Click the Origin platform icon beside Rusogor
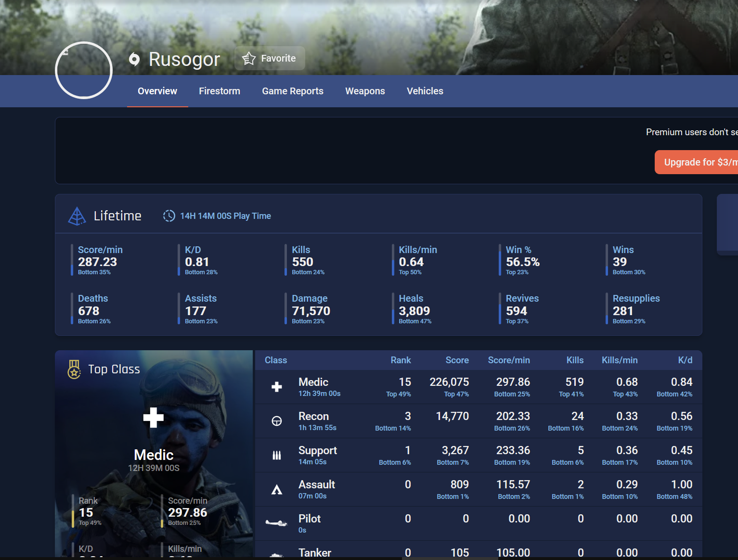The width and height of the screenshot is (738, 560). click(x=134, y=59)
